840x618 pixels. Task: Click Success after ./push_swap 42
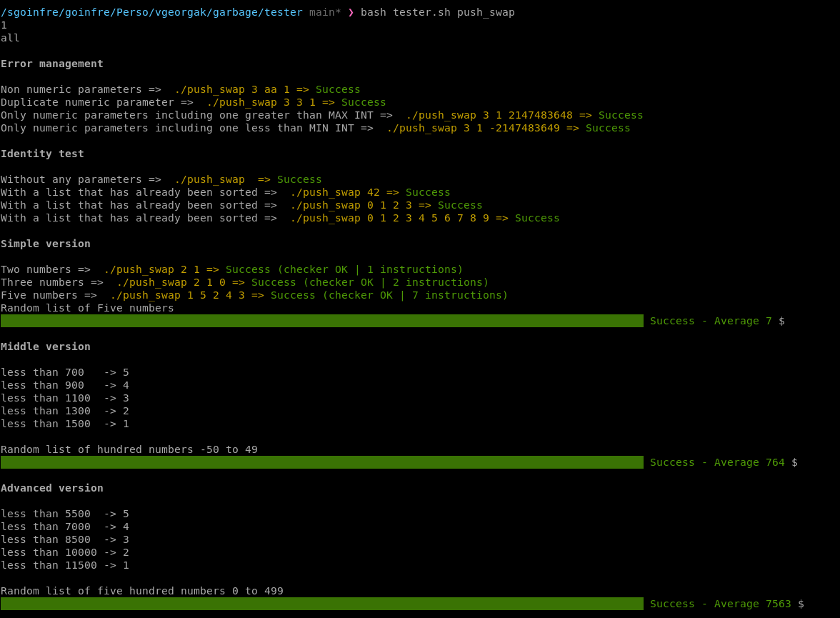coord(427,192)
